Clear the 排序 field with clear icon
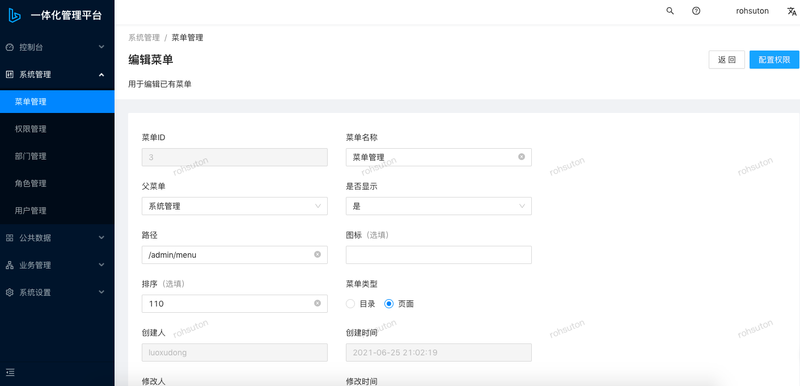The height and width of the screenshot is (386, 800). (x=317, y=303)
